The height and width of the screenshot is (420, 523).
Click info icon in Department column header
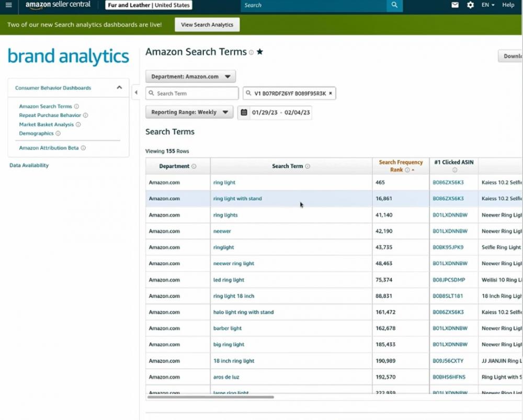pos(194,166)
